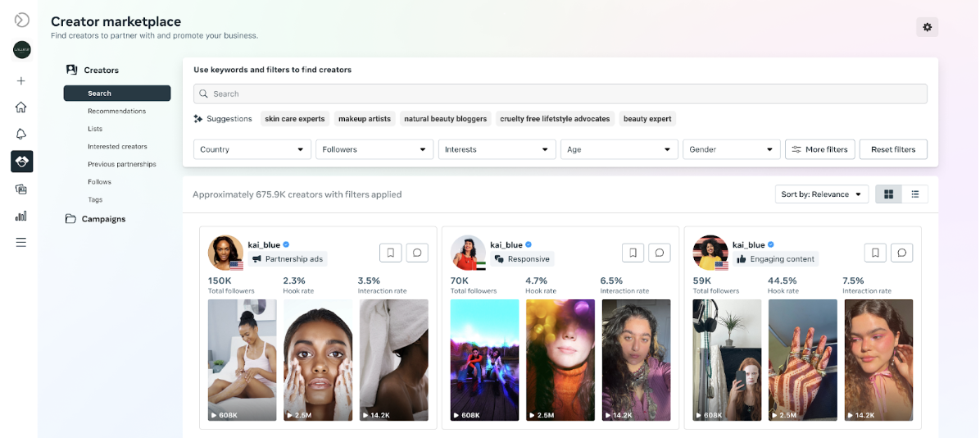Go to Recommendations in Creators menu

point(117,111)
